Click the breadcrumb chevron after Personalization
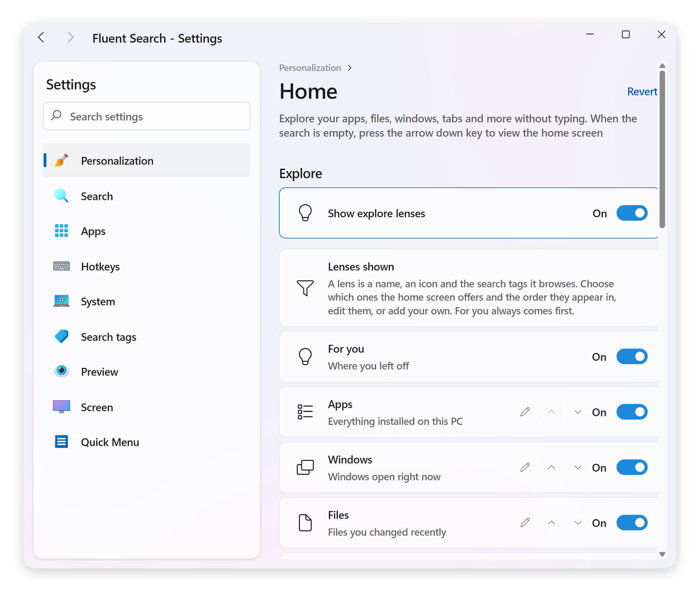The width and height of the screenshot is (700, 592). [350, 68]
